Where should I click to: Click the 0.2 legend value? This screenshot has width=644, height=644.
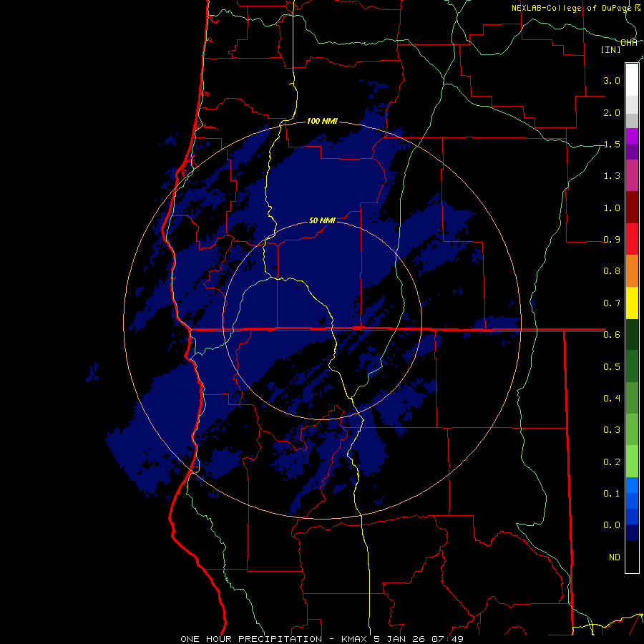(612, 462)
